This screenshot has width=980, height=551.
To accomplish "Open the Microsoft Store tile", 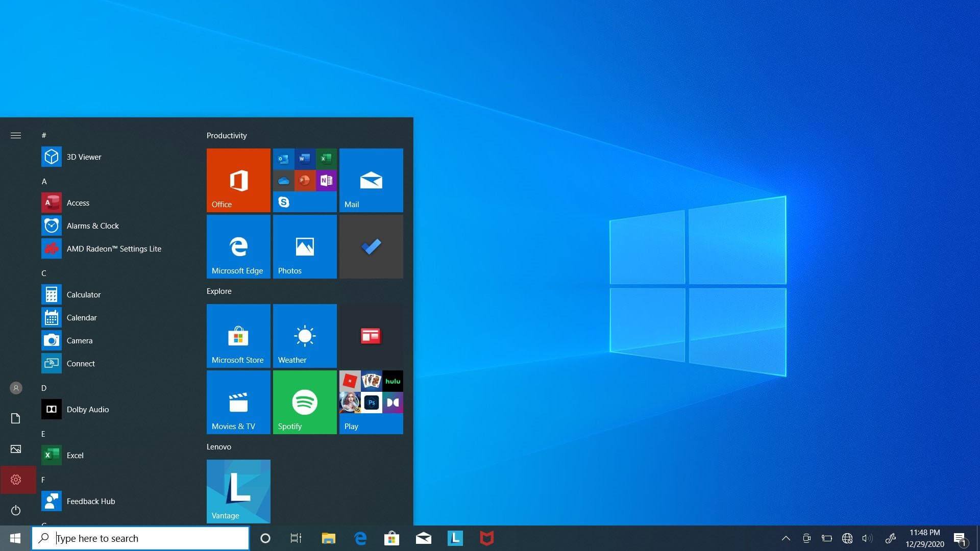I will [238, 336].
